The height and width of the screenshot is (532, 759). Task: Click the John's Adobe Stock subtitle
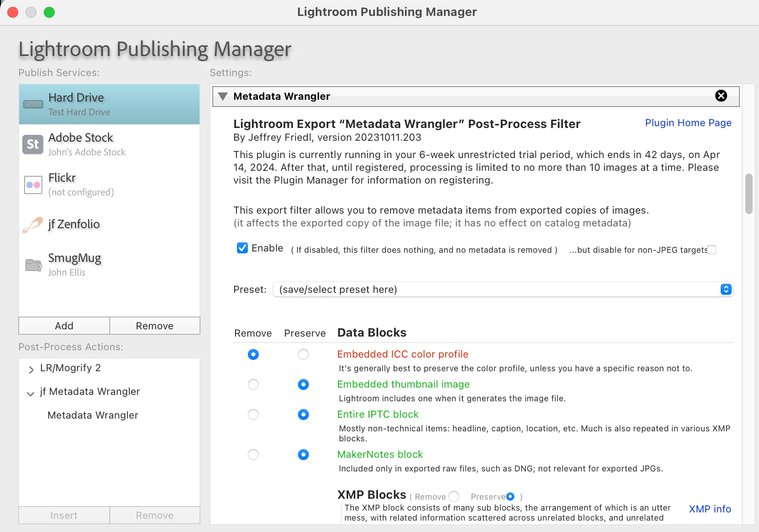[x=87, y=152]
